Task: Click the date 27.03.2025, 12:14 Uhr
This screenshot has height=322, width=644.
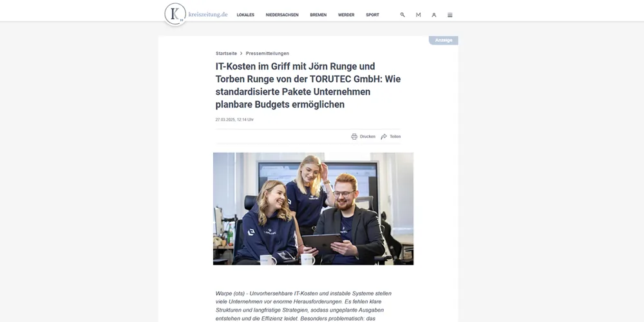Action: click(x=234, y=120)
